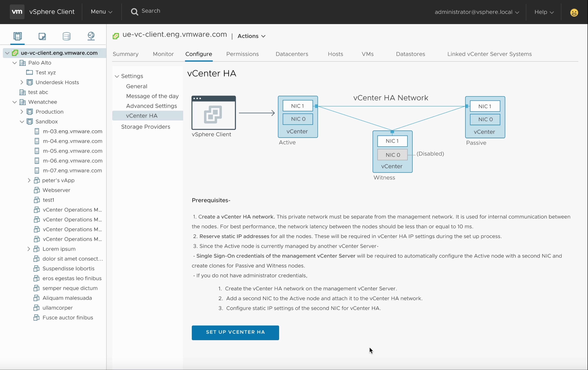Collapse the Wenatchee datacenter node
The width and height of the screenshot is (588, 370).
click(x=15, y=102)
